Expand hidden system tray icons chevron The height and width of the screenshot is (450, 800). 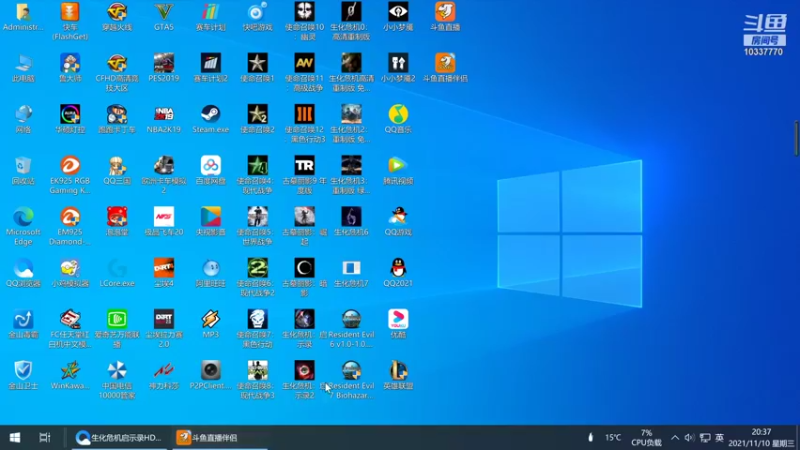[x=674, y=438]
